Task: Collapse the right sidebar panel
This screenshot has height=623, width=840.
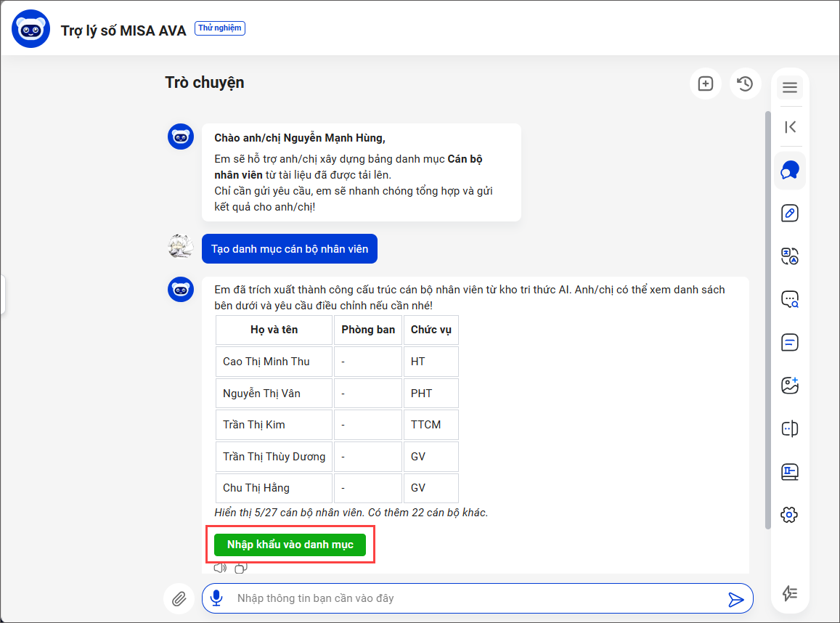Action: tap(790, 127)
